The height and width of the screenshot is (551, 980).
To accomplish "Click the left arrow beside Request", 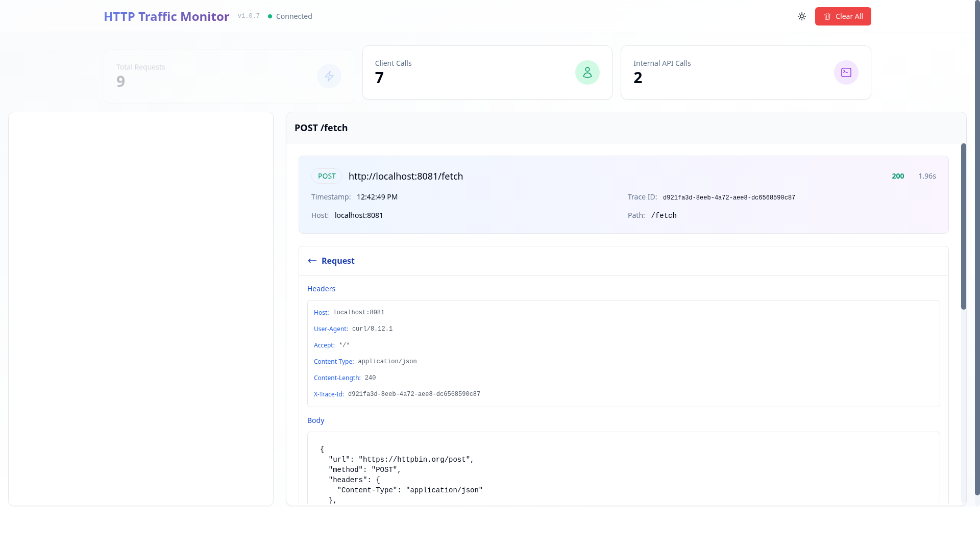I will (312, 261).
